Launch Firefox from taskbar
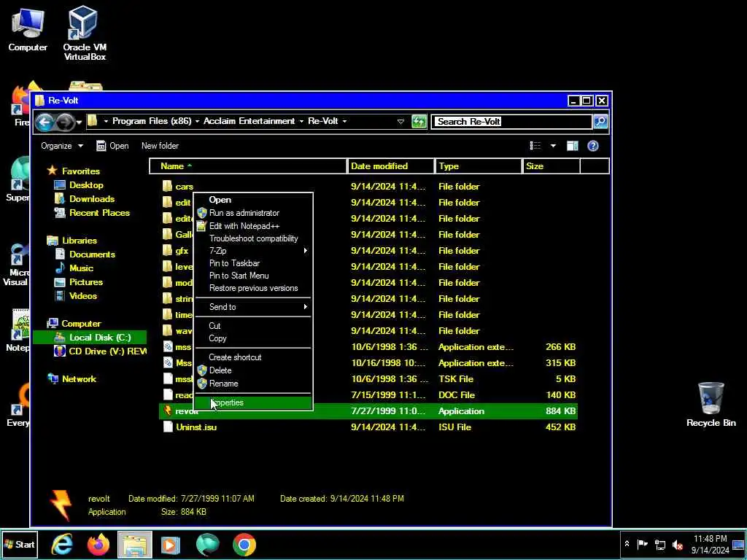The height and width of the screenshot is (560, 747). point(98,544)
